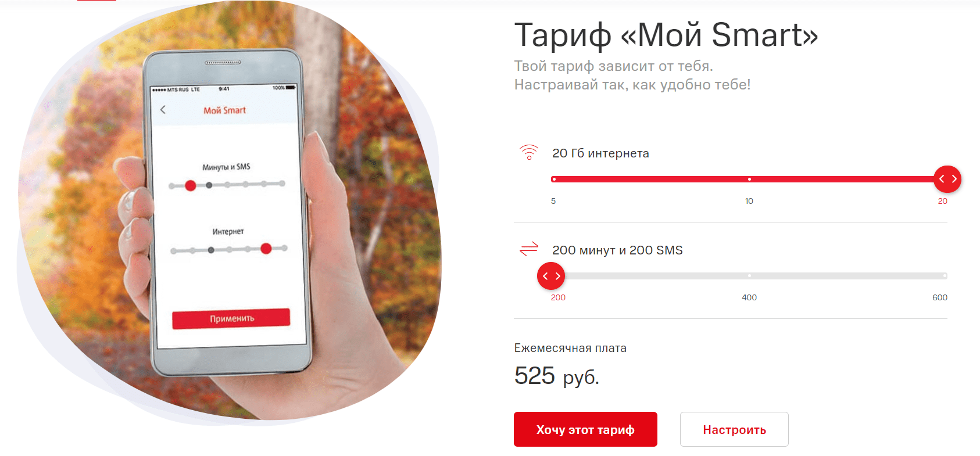The height and width of the screenshot is (456, 980).
Task: Click the '5' label under internet slider
Action: (x=553, y=201)
